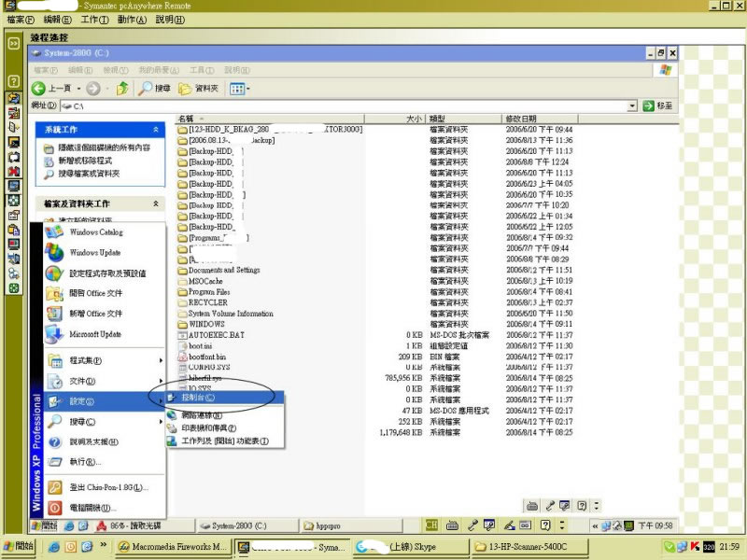The image size is (747, 560).
Task: Expand the 程式集(P) submenu
Action: click(105, 360)
